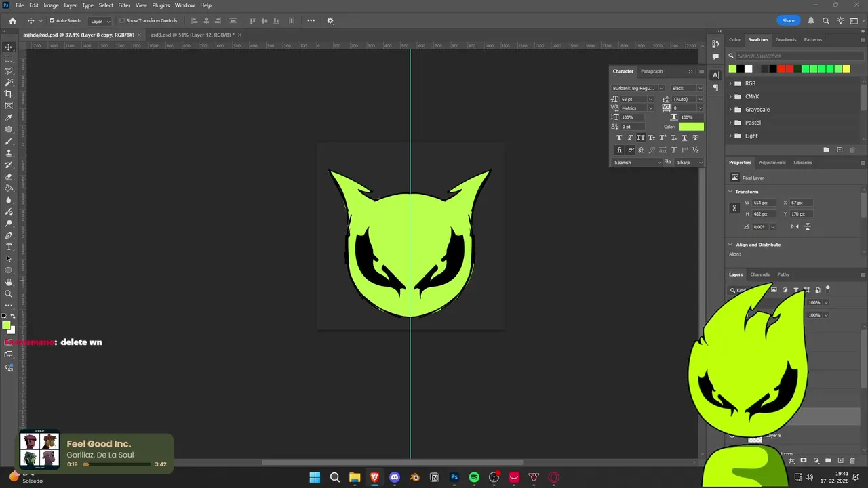Open the language Spanish dropdown

click(x=637, y=162)
